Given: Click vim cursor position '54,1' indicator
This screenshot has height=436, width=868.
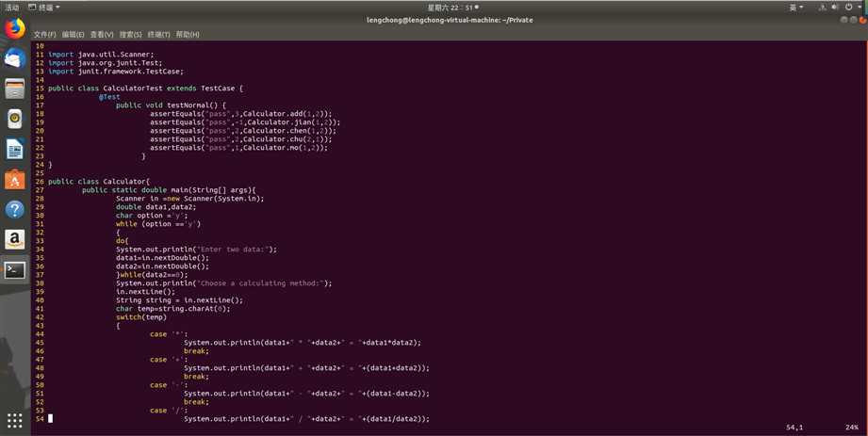Looking at the screenshot, I should click(x=794, y=428).
